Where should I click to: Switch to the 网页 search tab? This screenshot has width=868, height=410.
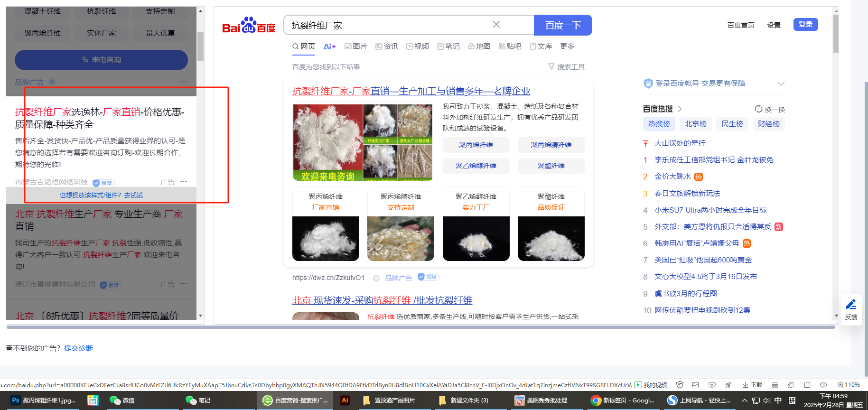click(304, 46)
